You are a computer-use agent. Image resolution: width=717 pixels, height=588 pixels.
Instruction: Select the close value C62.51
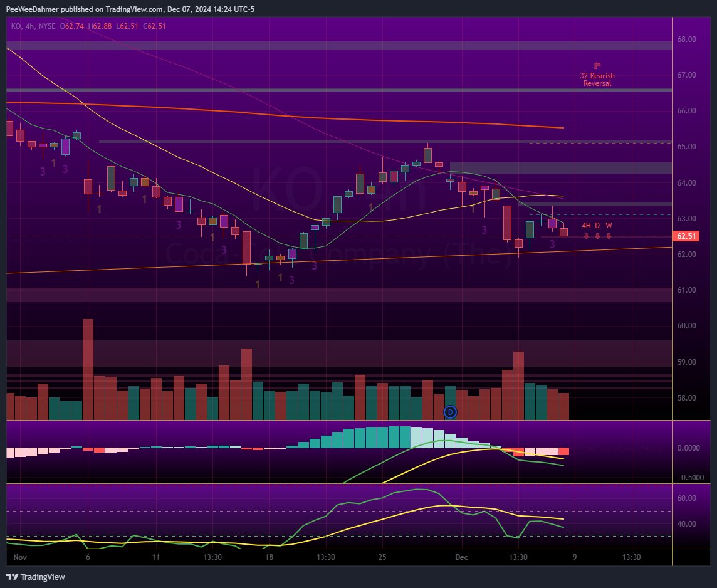[155, 26]
